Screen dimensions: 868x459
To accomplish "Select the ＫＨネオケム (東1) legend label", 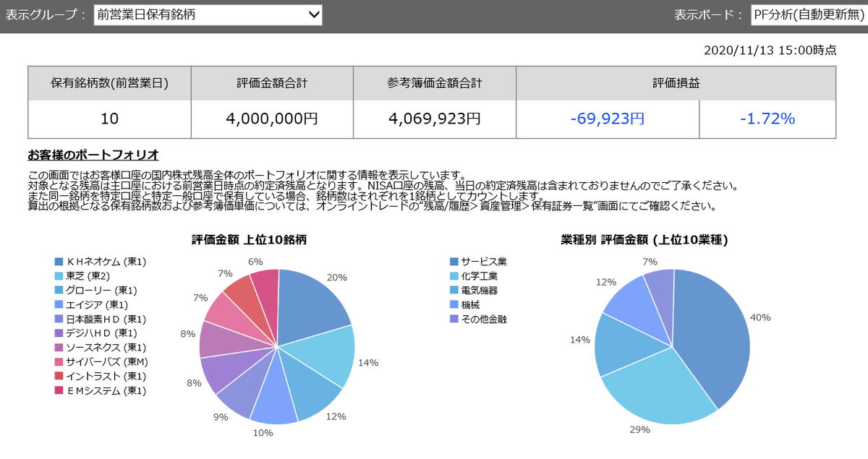I will (106, 262).
